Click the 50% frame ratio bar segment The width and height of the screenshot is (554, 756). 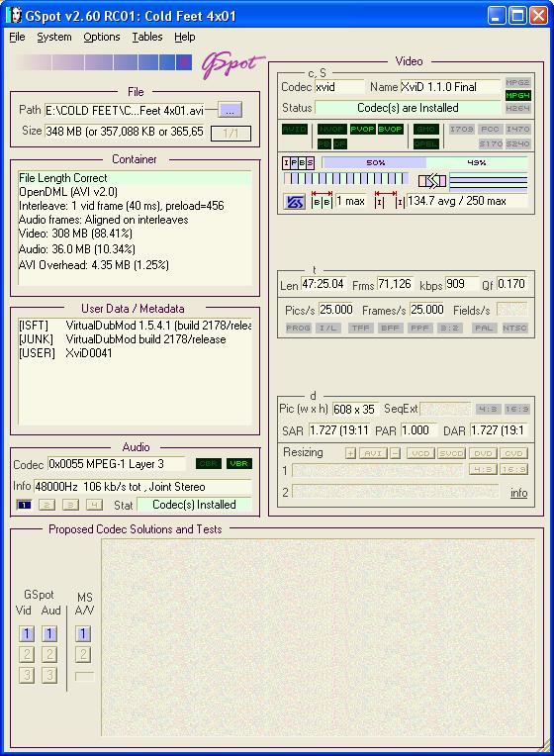click(x=374, y=163)
